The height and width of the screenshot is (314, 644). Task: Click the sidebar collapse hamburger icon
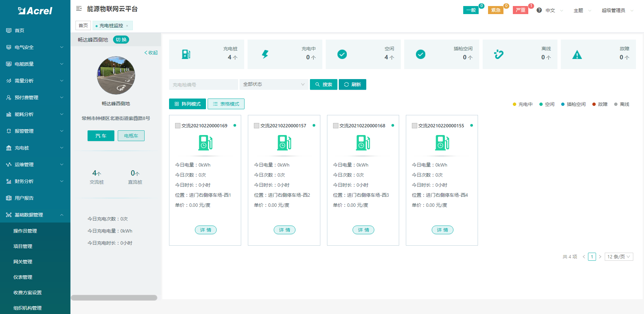[79, 9]
